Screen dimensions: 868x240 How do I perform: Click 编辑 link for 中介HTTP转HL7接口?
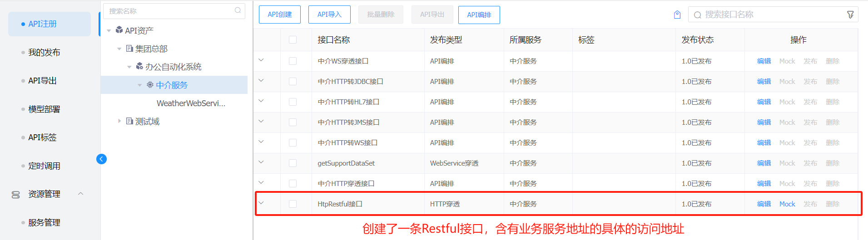pos(764,102)
